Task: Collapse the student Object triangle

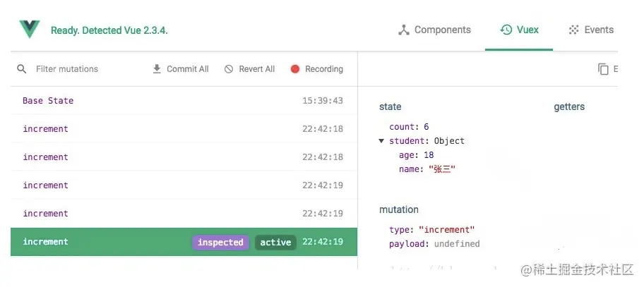Action: click(x=382, y=141)
